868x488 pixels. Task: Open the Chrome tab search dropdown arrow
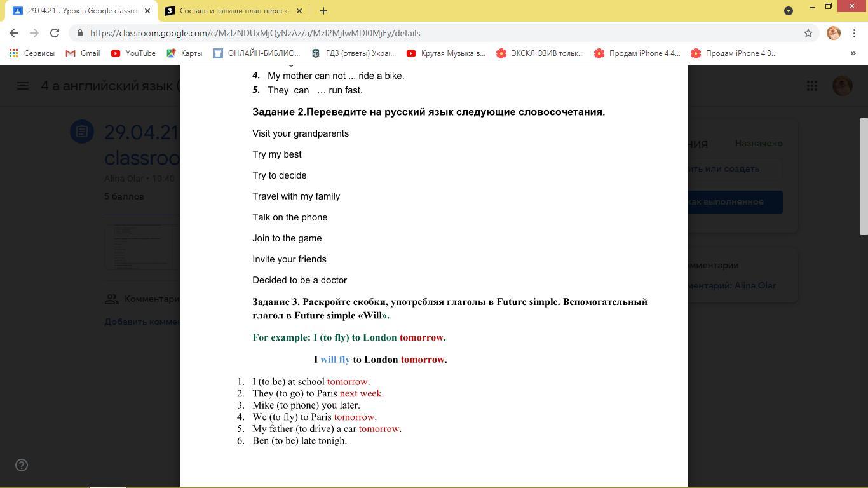click(x=789, y=11)
